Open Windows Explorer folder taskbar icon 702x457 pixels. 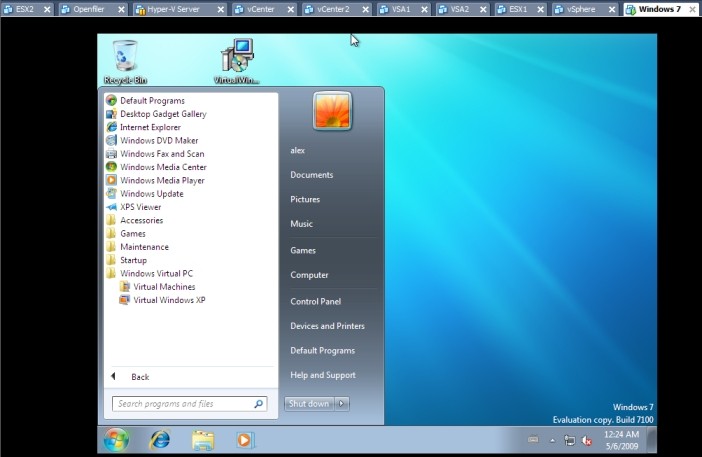203,439
